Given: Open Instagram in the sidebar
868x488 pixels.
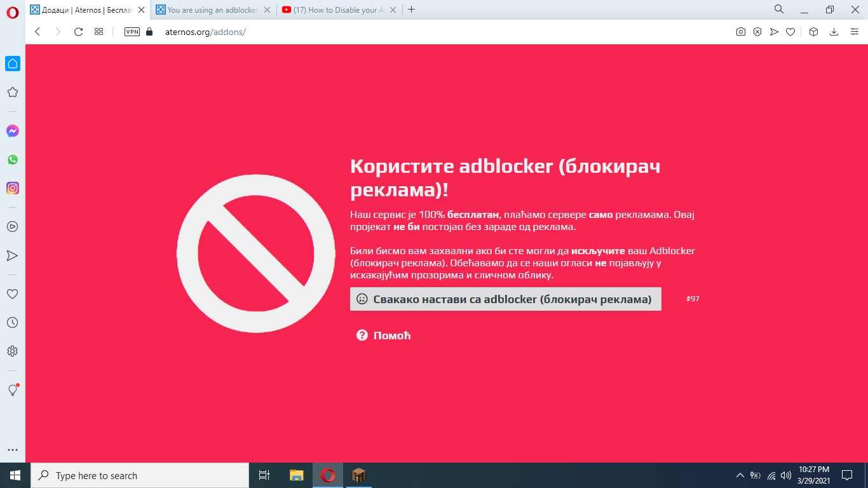Looking at the screenshot, I should [12, 188].
